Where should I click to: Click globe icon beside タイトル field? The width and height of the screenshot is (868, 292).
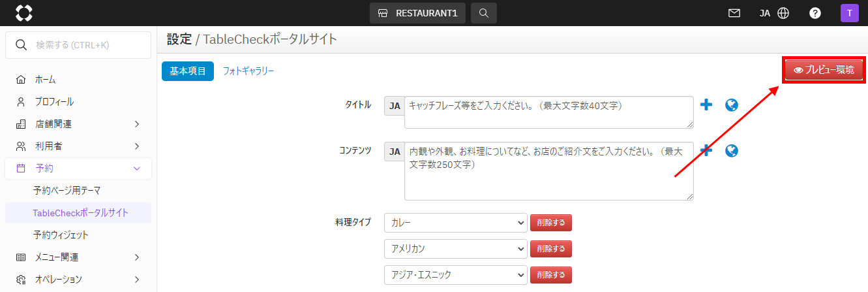pos(732,105)
